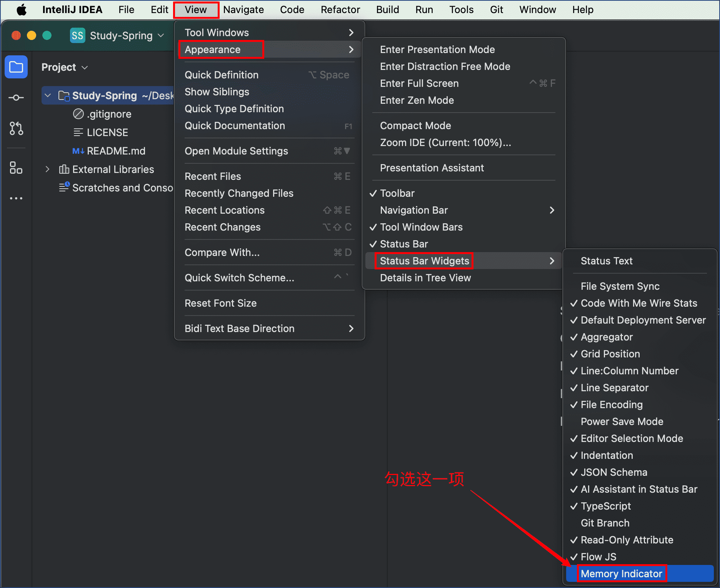This screenshot has height=588, width=720.
Task: Toggle the File Encoding widget
Action: pos(640,405)
